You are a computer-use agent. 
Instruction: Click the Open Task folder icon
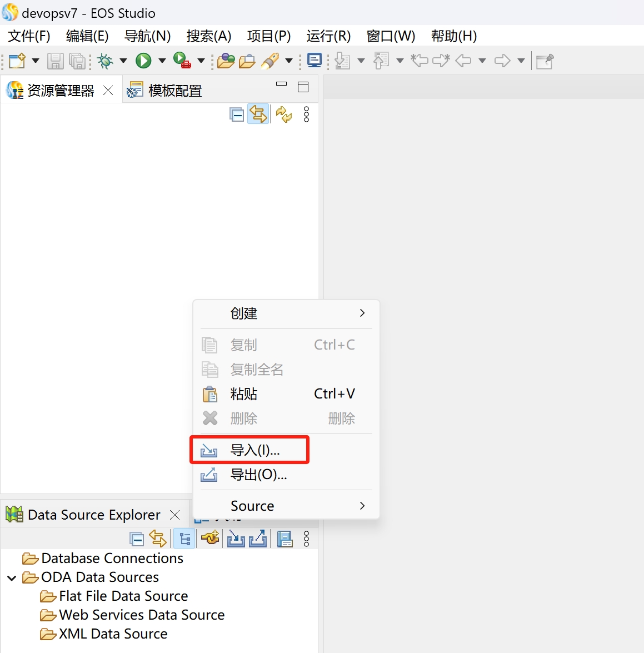click(247, 61)
